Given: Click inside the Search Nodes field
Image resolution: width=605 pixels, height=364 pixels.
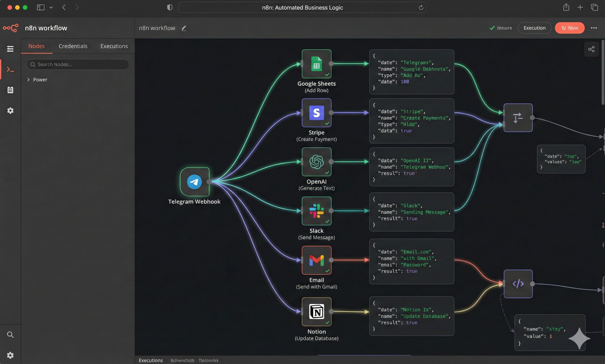Looking at the screenshot, I should pos(77,64).
